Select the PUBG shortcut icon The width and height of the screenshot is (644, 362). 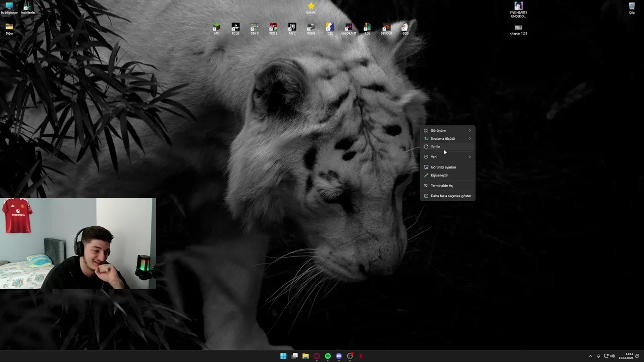click(x=311, y=29)
